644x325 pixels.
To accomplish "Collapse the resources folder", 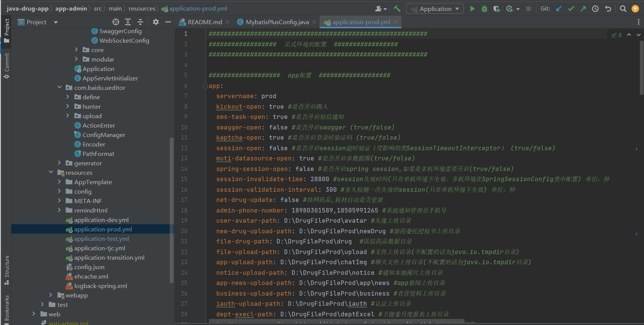I will click(51, 172).
